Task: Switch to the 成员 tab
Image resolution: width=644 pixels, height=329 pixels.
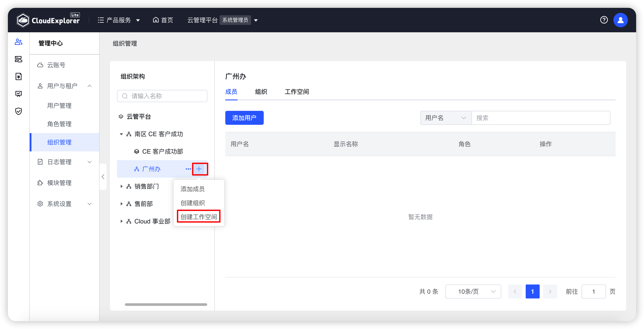Action: click(x=231, y=92)
